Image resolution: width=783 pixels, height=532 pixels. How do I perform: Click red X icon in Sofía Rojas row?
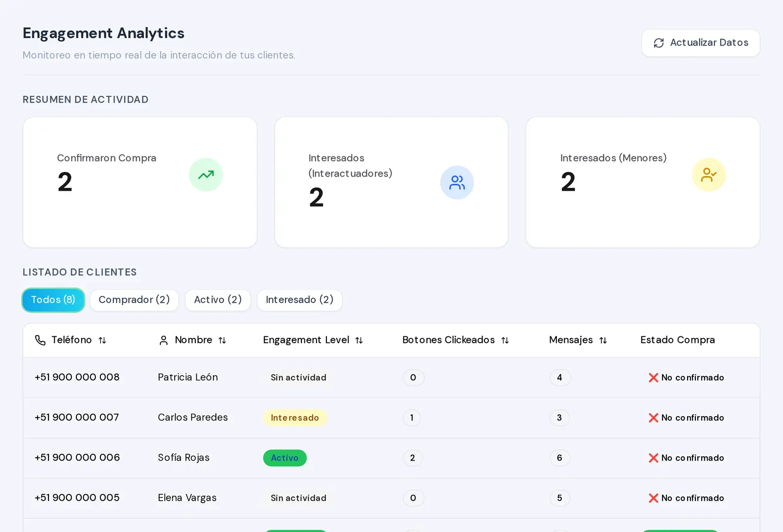(653, 458)
